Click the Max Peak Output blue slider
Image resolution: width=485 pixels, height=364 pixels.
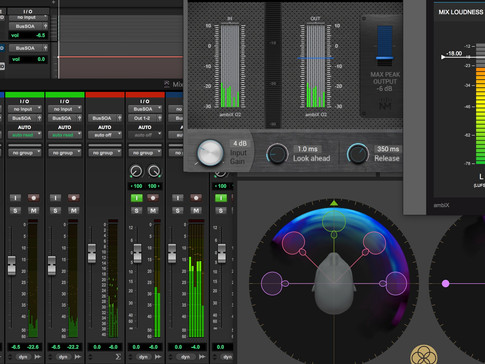pos(385,59)
